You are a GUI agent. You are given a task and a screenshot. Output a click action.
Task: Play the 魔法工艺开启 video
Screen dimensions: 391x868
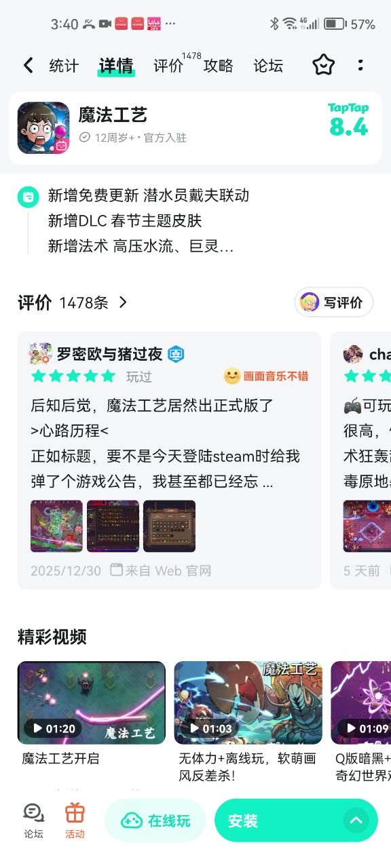[x=92, y=703]
